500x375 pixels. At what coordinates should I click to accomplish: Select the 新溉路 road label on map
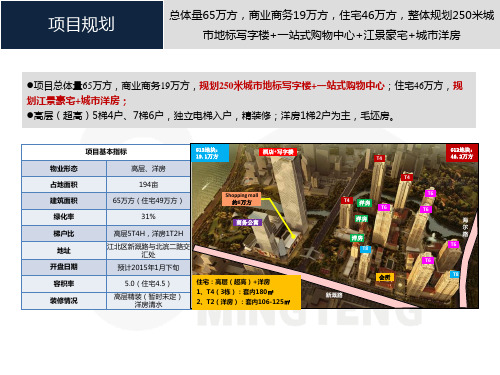[x=334, y=295]
